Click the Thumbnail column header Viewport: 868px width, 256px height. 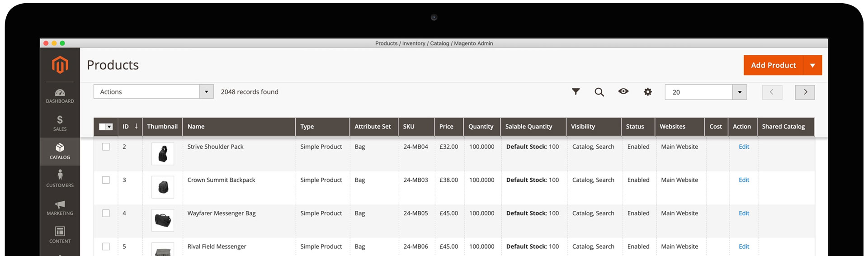(162, 127)
